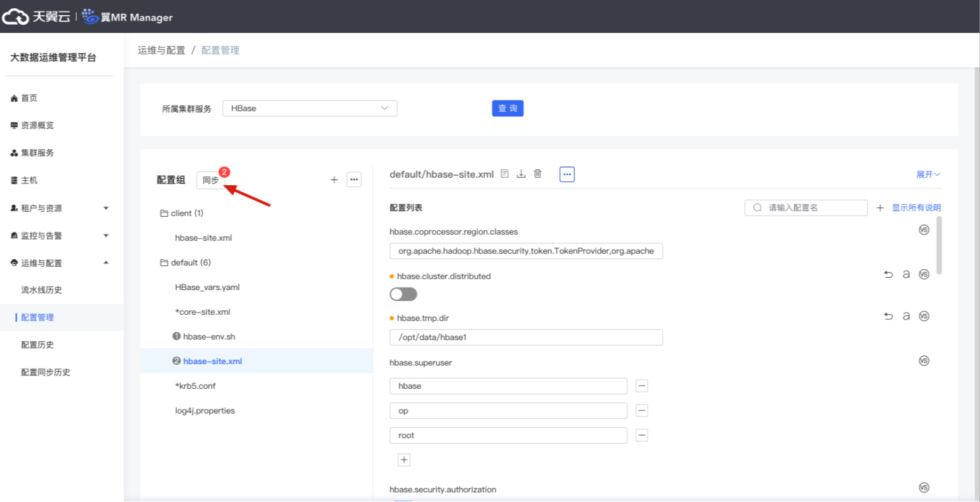Remove the hbase superuser entry

[641, 386]
